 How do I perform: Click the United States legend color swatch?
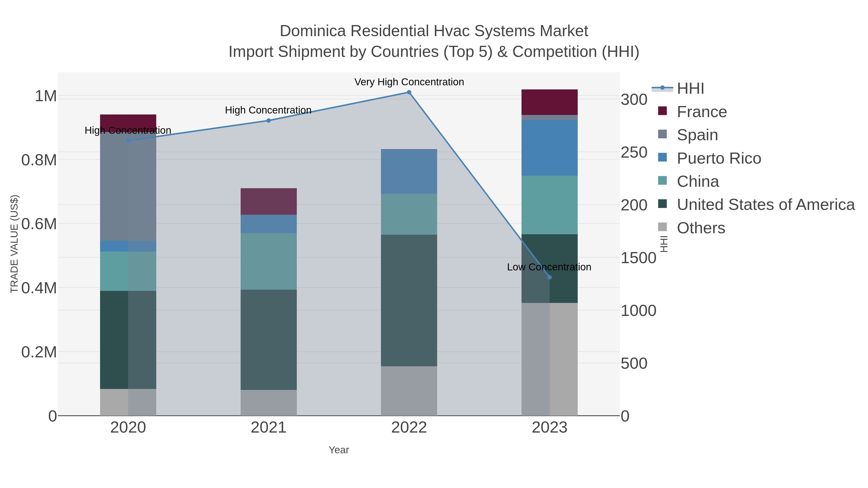tap(663, 204)
